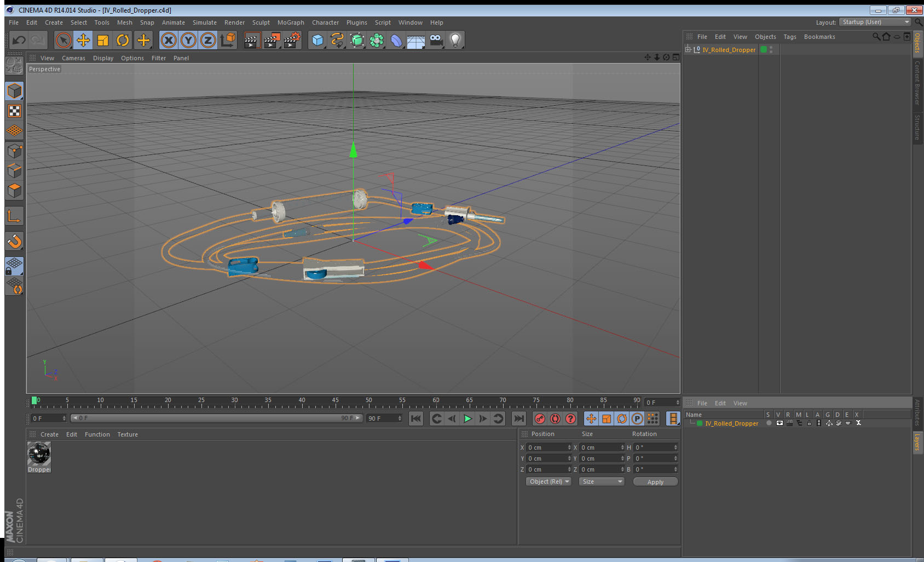Toggle Autokeying button

pyautogui.click(x=555, y=419)
